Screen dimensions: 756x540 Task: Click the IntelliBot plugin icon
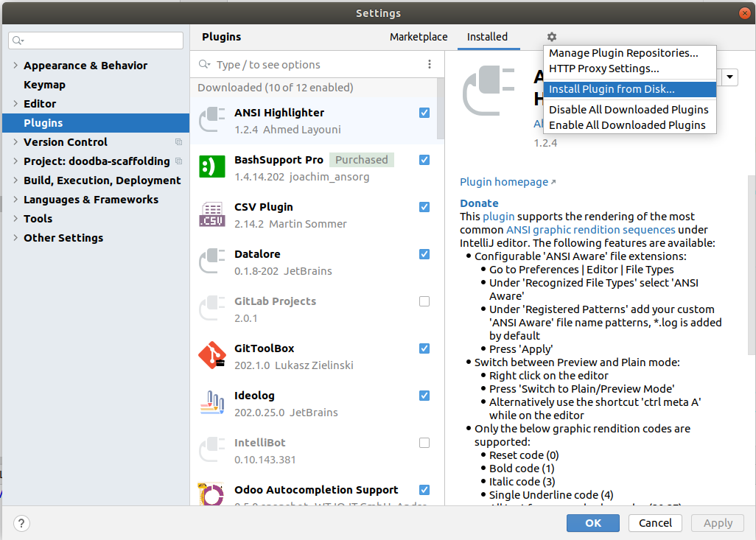click(212, 450)
